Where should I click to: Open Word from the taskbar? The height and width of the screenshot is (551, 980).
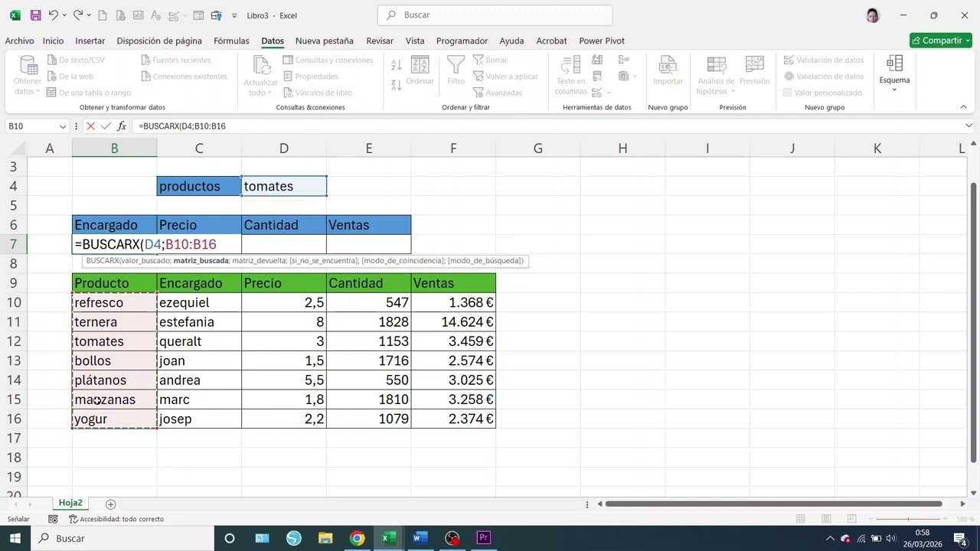[x=420, y=538]
